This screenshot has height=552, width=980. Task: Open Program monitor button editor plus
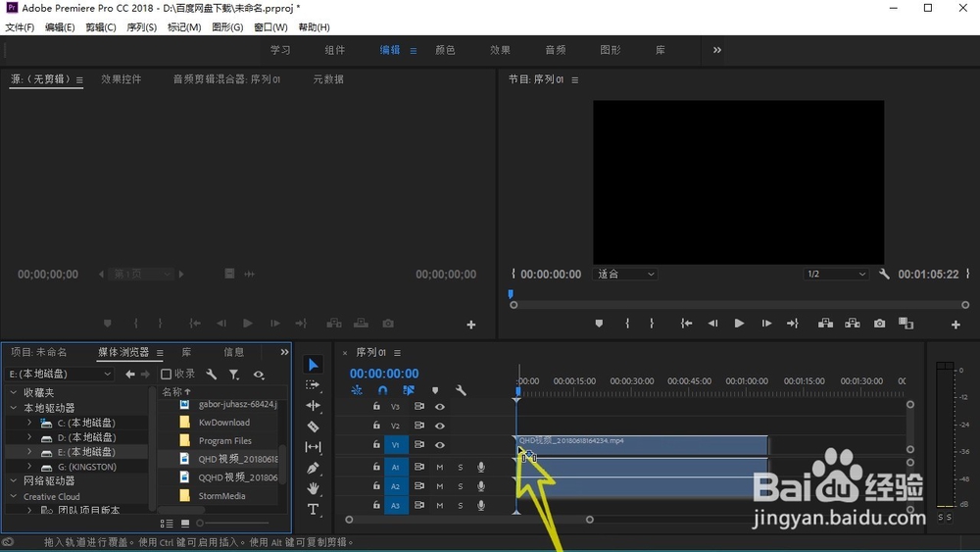tap(955, 325)
